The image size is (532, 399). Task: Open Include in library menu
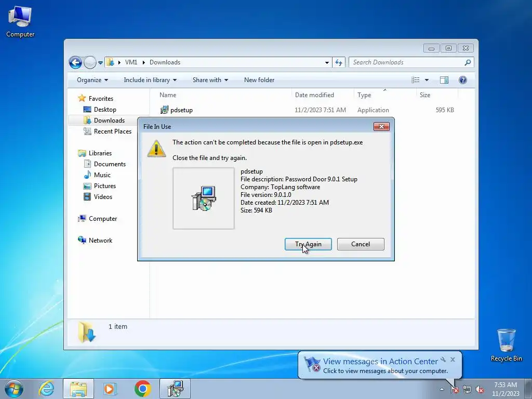click(150, 80)
